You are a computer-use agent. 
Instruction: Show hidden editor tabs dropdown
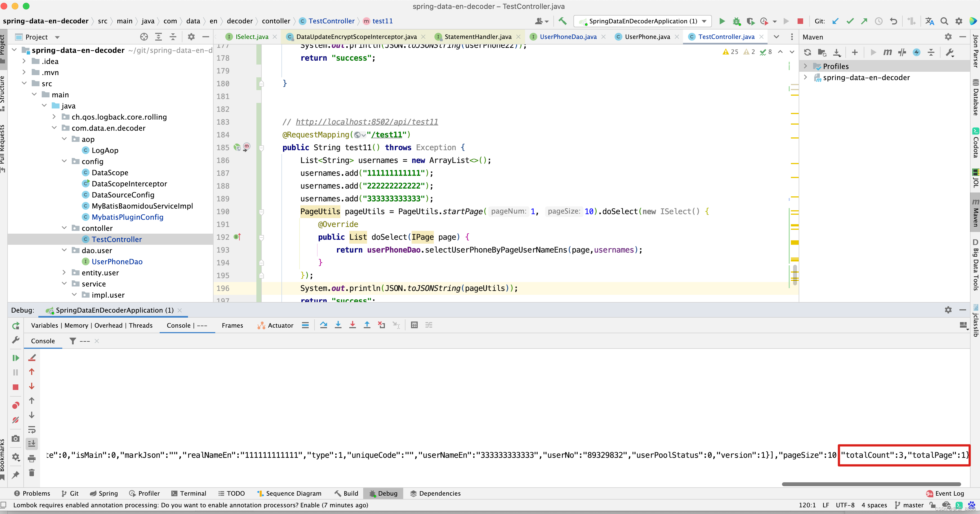pos(776,37)
